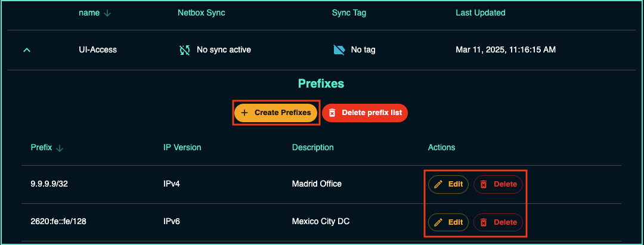Click the Netbox Sync column header
This screenshot has height=245, width=644.
pos(202,13)
